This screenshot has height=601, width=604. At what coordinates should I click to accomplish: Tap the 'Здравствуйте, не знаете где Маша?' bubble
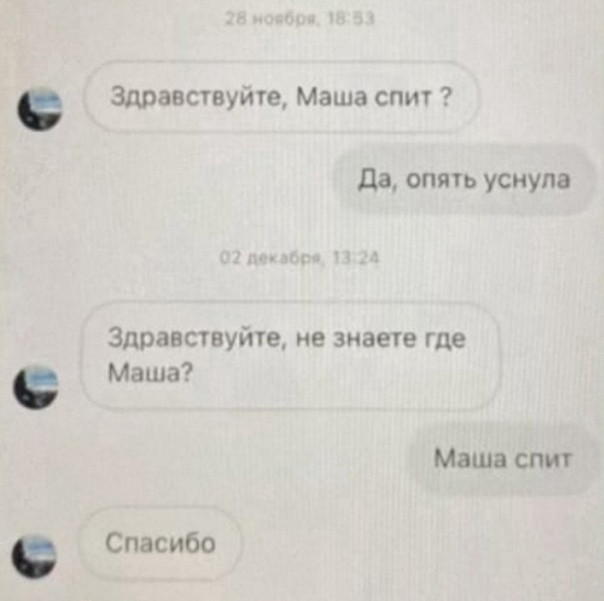290,355
